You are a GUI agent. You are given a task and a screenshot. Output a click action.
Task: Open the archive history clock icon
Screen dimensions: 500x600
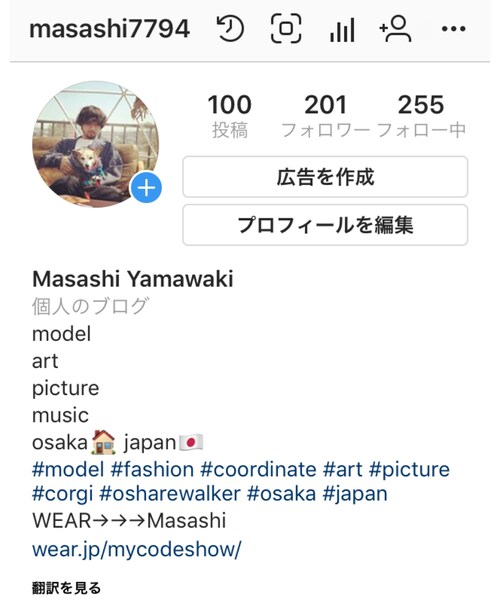tap(230, 29)
